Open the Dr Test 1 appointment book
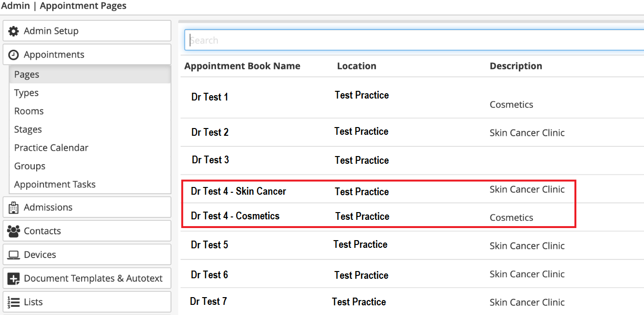The height and width of the screenshot is (315, 644). pos(210,97)
